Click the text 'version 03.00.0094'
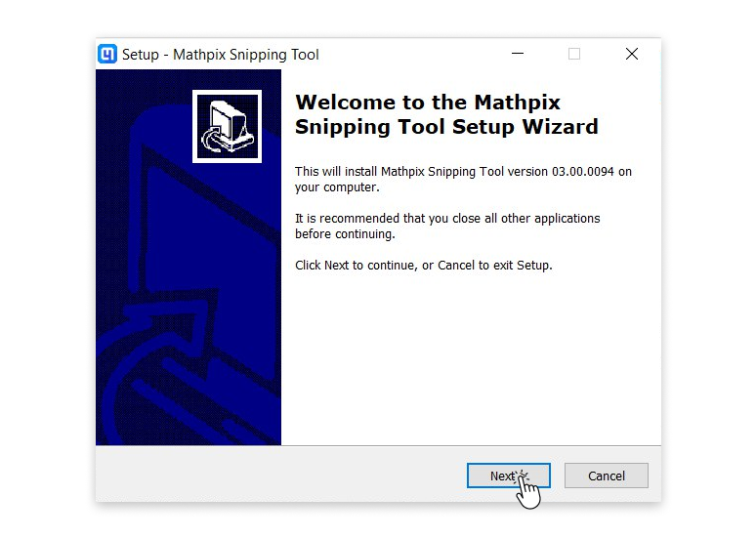Viewport: 756px width, 538px height. point(561,172)
